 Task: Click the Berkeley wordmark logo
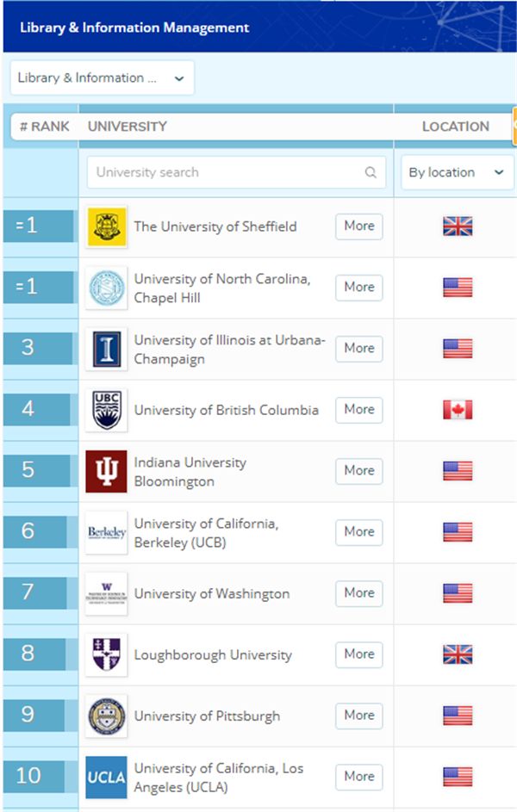point(106,532)
